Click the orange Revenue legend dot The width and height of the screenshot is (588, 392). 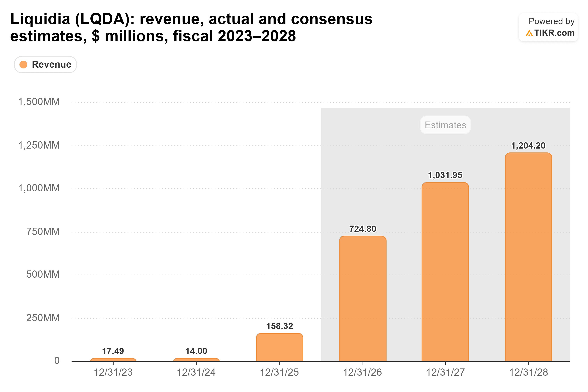[x=23, y=65]
